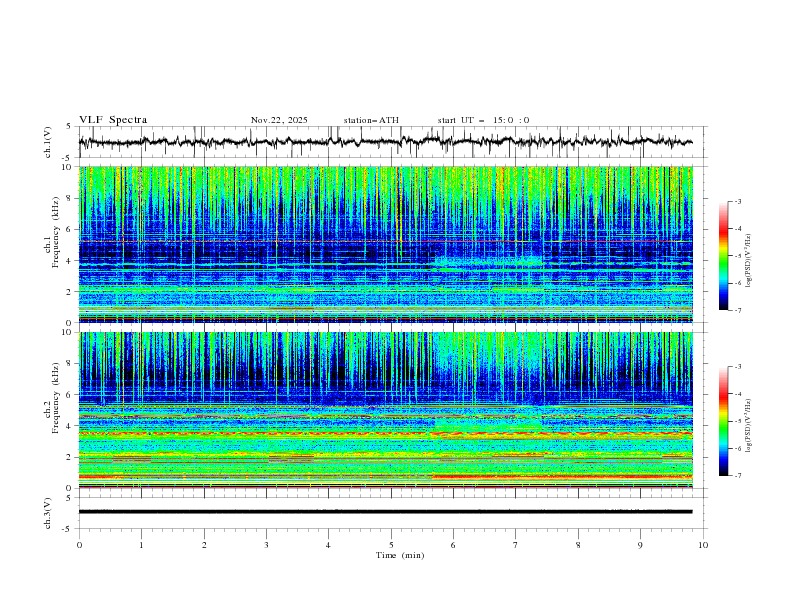
Task: Click the "VLF Spectra" title text
Action: tap(113, 120)
